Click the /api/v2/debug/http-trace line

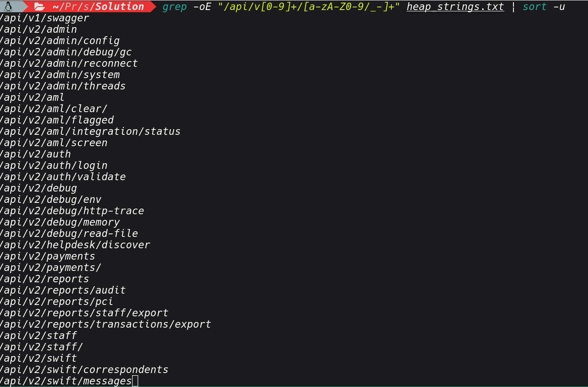click(x=71, y=211)
